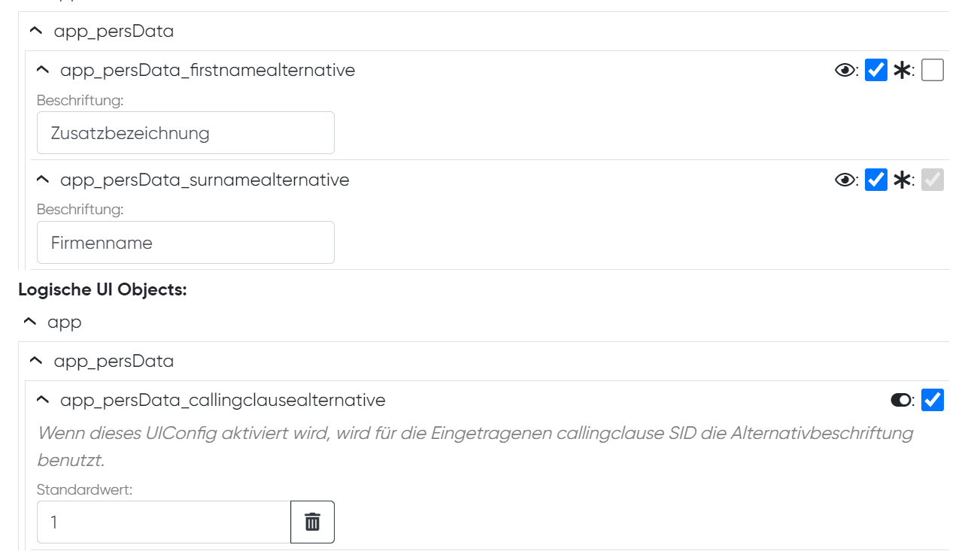Check the empty asterisk checkbox for firstnamealternative

(x=932, y=70)
